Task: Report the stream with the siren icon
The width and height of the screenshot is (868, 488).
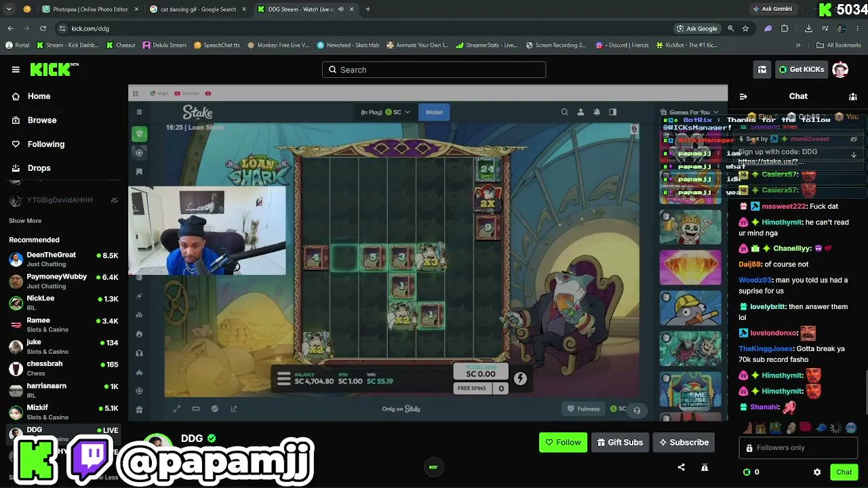Action: [705, 467]
